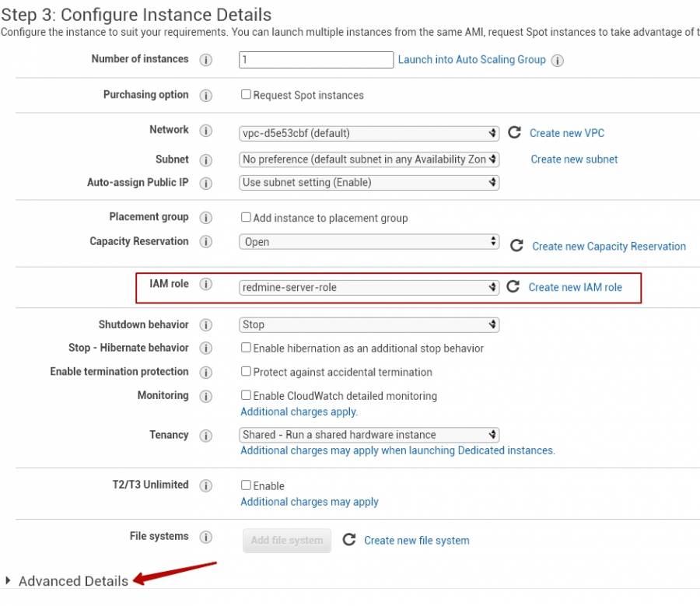The image size is (700, 606).
Task: Open the Monitoring info tooltip
Action: [x=206, y=396]
